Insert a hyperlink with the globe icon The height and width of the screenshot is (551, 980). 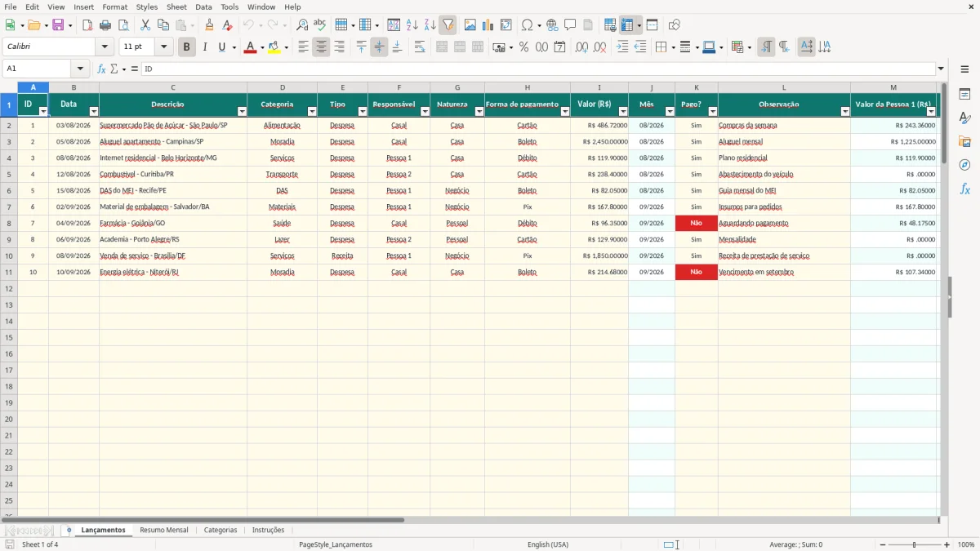pos(552,25)
